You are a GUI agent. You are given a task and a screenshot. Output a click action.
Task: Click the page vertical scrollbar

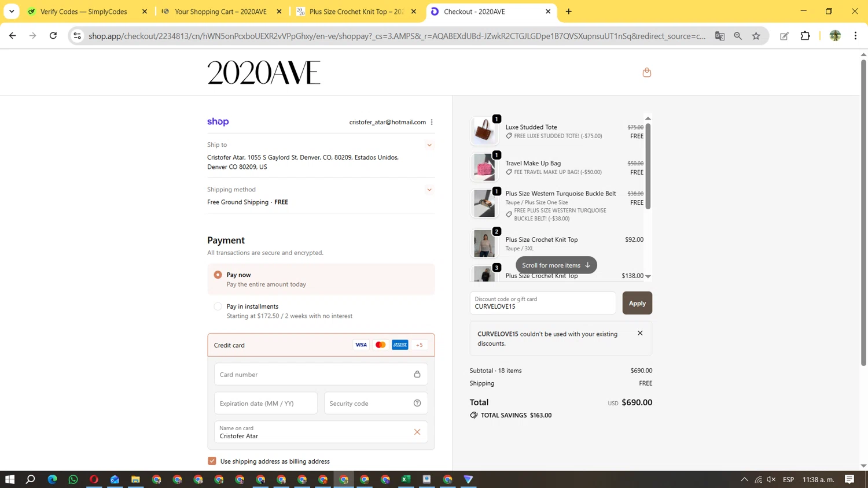coord(863,212)
